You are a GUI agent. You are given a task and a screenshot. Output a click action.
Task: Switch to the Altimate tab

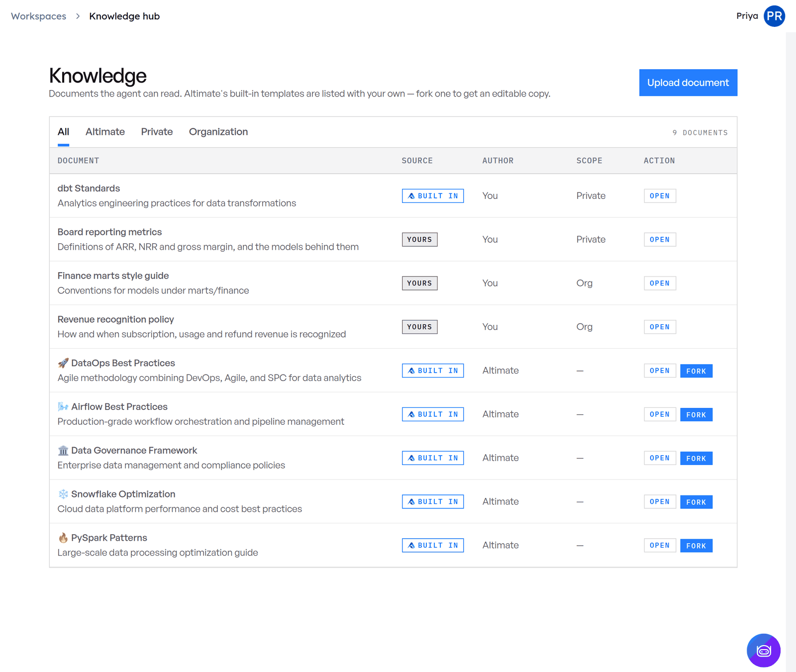[x=105, y=132]
